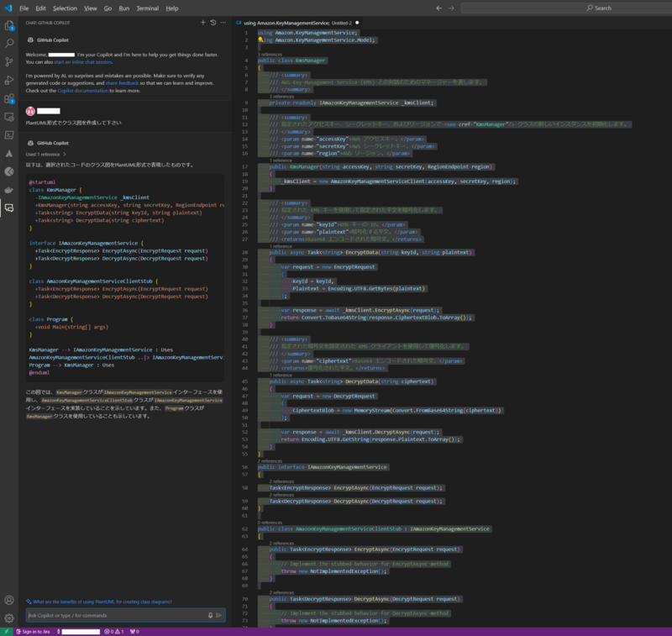Open the Go menu
This screenshot has height=636, width=672.
[x=108, y=8]
